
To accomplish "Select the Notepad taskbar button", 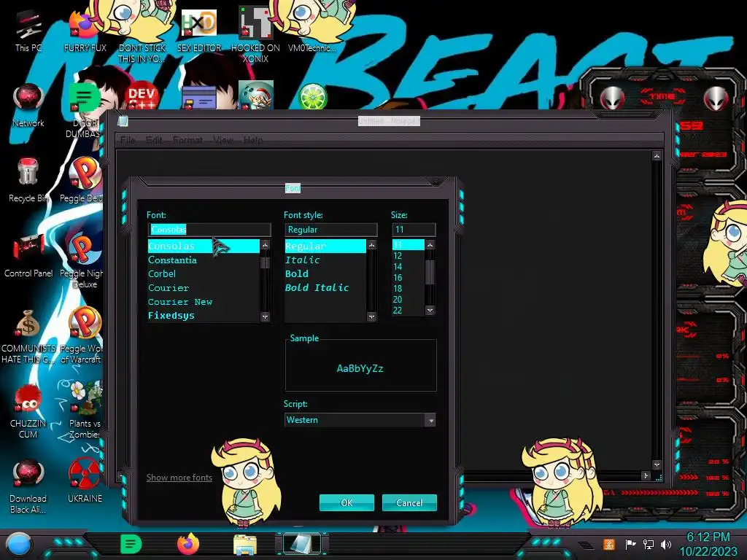I will (302, 544).
